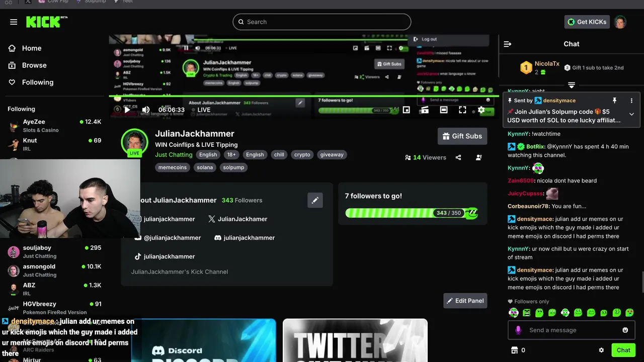644x362 pixels.
Task: Send message with the Chat button
Action: click(623, 350)
